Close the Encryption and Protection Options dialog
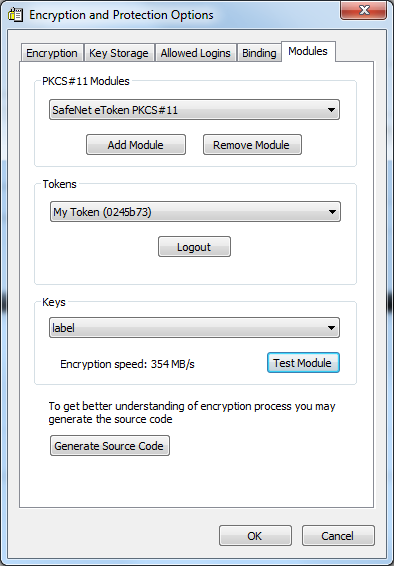This screenshot has height=566, width=394. (363, 10)
